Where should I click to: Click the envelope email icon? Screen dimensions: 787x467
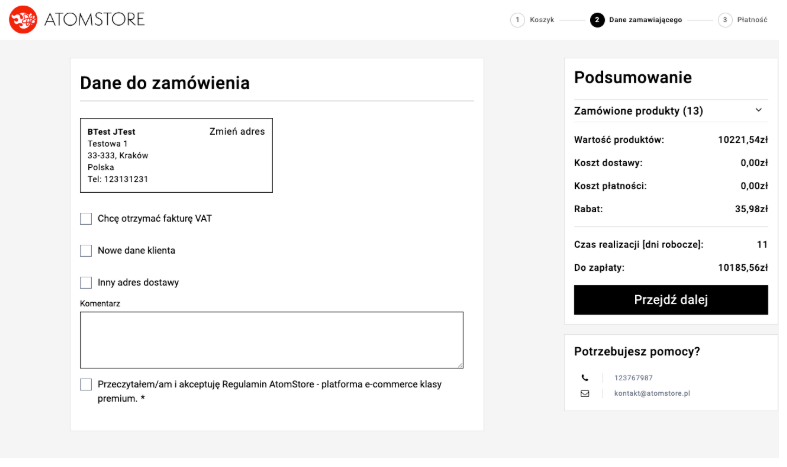click(x=585, y=394)
